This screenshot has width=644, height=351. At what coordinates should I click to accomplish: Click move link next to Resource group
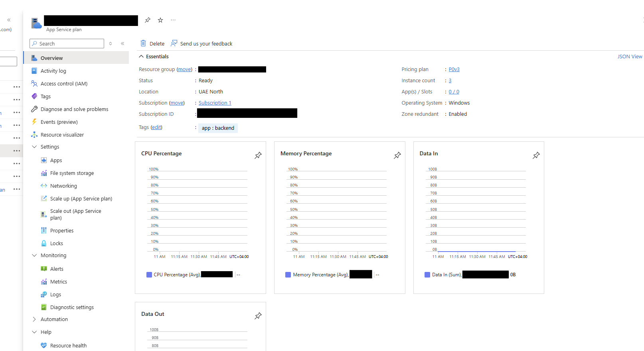[184, 69]
